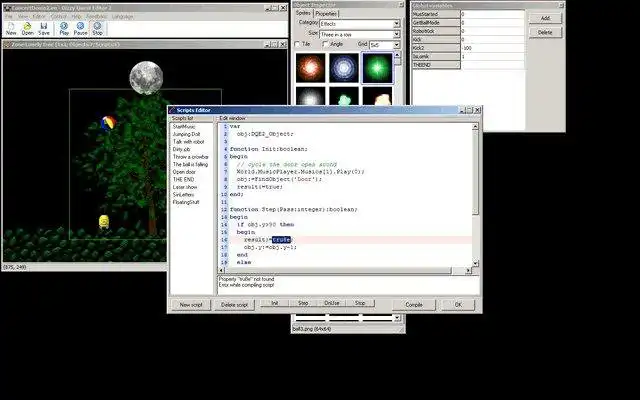Image resolution: width=640 pixels, height=400 pixels.
Task: Select the blue ring effect sprite
Action: tap(344, 67)
